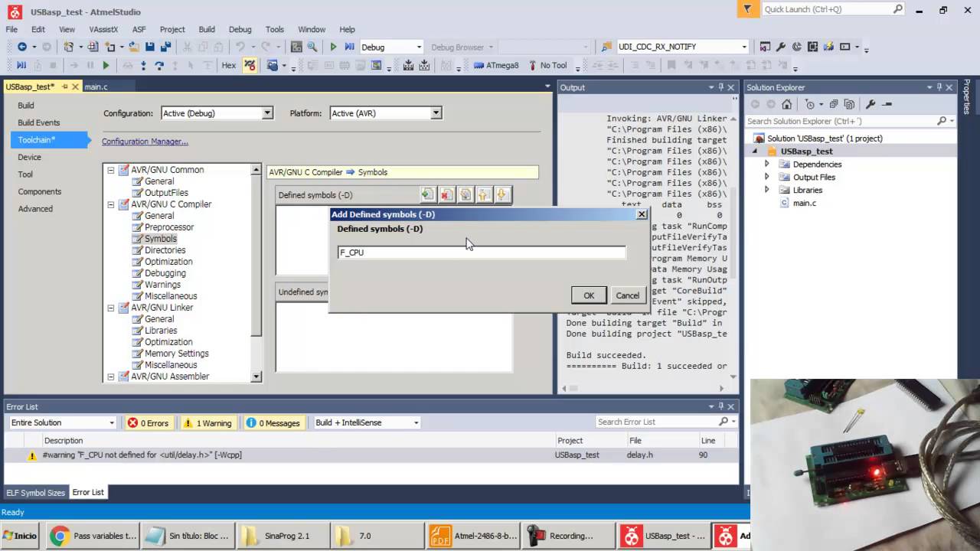Click the green Continue arrow in debug toolbar
Screen dimensions: 980x551
(x=106, y=66)
